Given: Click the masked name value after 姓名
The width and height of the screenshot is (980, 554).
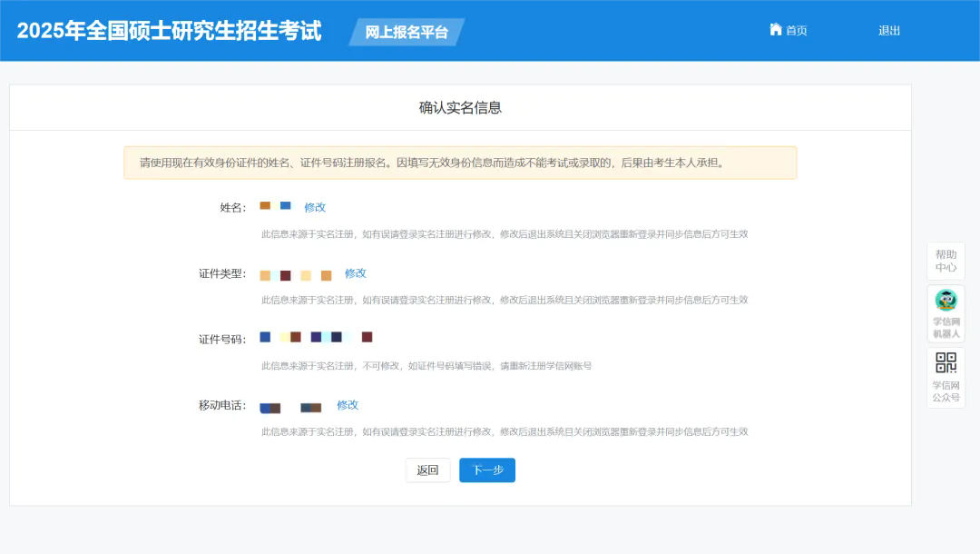Looking at the screenshot, I should pyautogui.click(x=275, y=206).
